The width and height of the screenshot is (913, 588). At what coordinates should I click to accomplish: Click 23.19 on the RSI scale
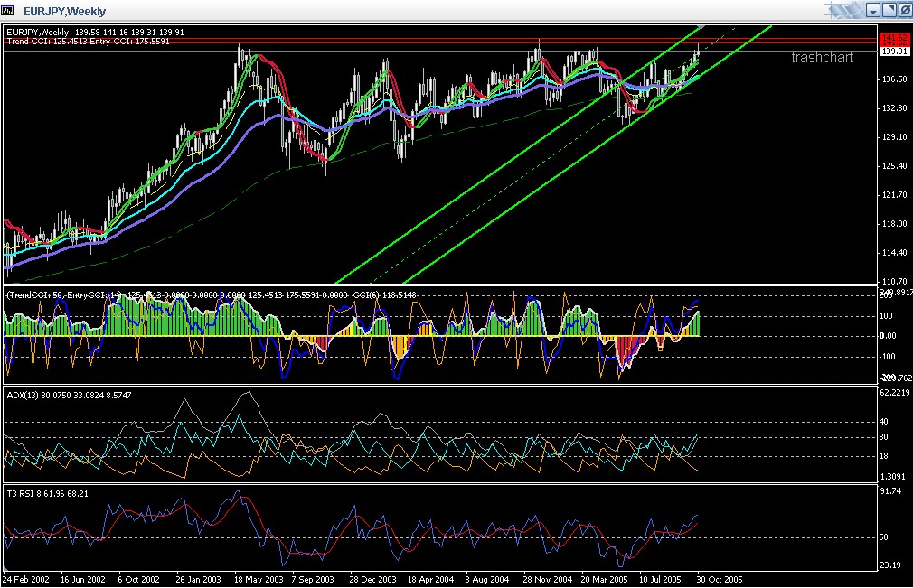[890, 565]
